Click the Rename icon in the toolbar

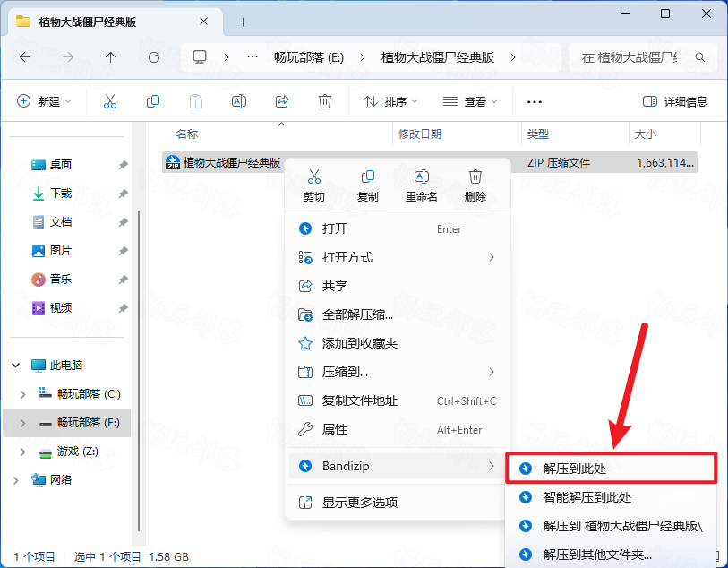point(239,101)
